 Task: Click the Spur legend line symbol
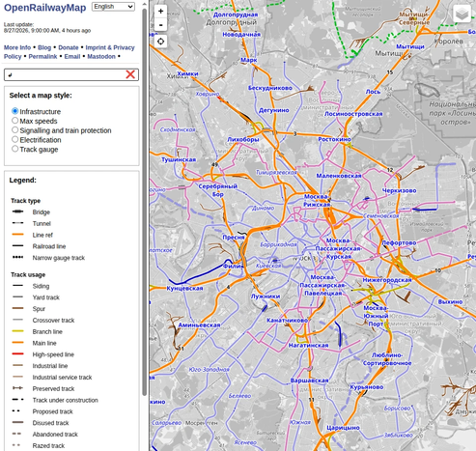pos(17,308)
